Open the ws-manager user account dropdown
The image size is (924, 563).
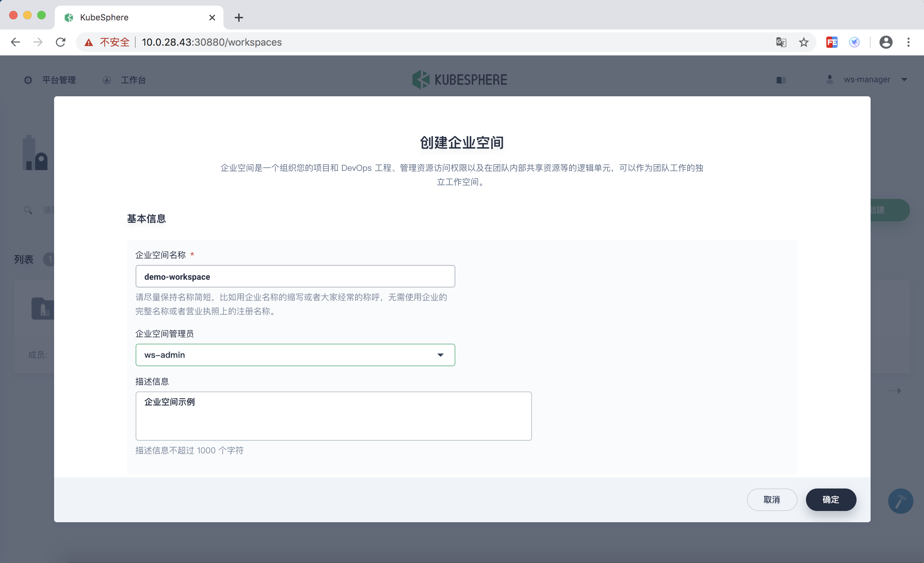pyautogui.click(x=867, y=79)
